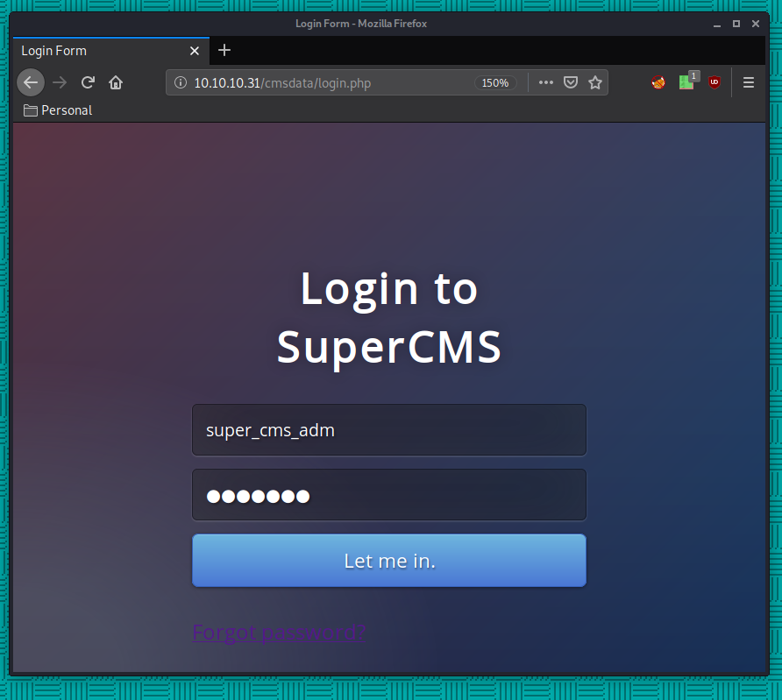Select the Login Form tab
Screen dimensions: 782x700
click(x=111, y=51)
